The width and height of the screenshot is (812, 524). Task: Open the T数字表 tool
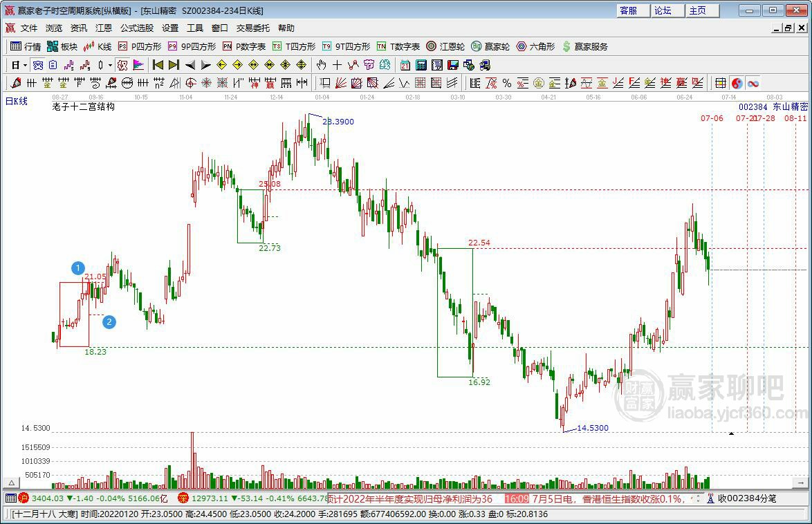coord(398,46)
